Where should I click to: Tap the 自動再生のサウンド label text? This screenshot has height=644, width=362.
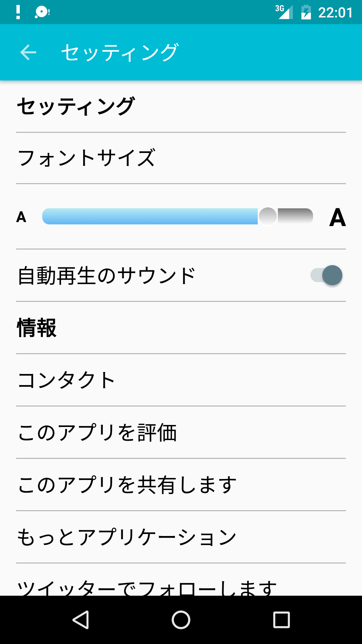[x=107, y=275]
